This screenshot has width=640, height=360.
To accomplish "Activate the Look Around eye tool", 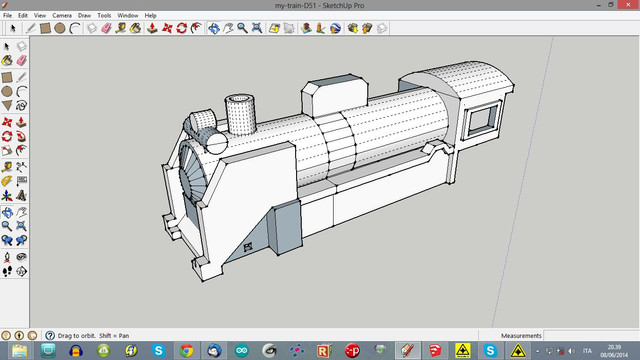I will (22, 257).
